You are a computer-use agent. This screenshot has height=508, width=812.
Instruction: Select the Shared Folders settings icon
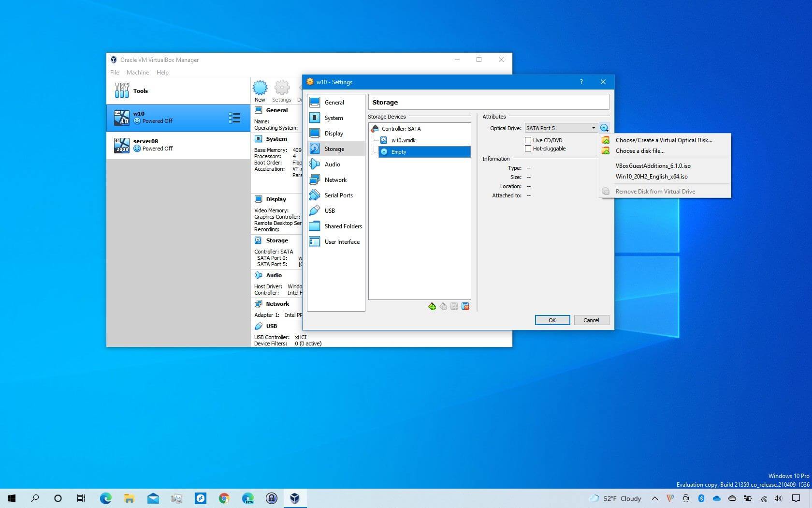315,226
